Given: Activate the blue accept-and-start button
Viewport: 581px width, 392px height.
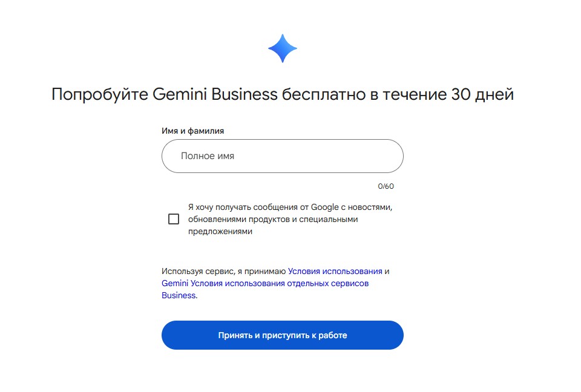Looking at the screenshot, I should point(282,335).
